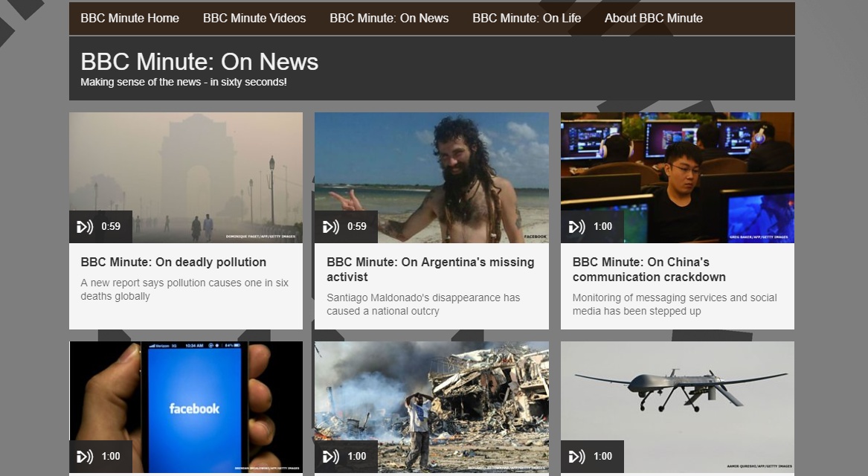Play audio icon on the facebook phone card
868x476 pixels.
tap(85, 457)
